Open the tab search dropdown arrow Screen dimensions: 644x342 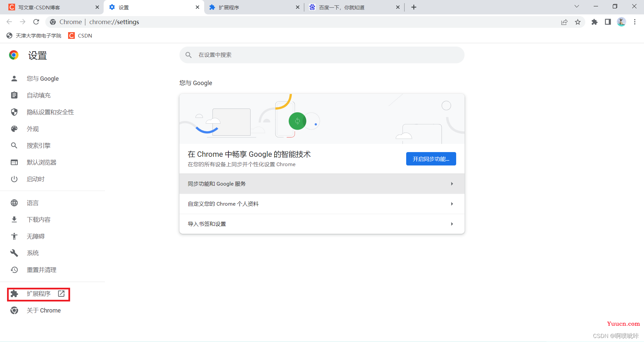tap(577, 6)
